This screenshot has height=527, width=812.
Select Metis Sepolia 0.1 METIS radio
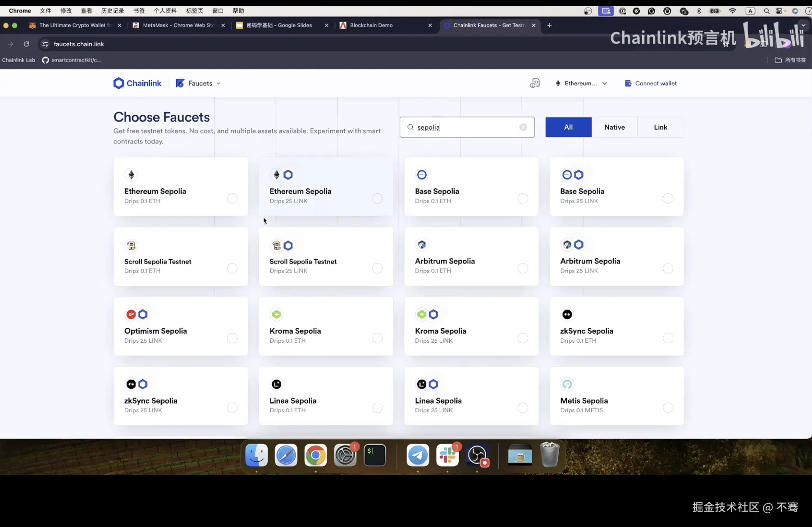click(x=668, y=408)
